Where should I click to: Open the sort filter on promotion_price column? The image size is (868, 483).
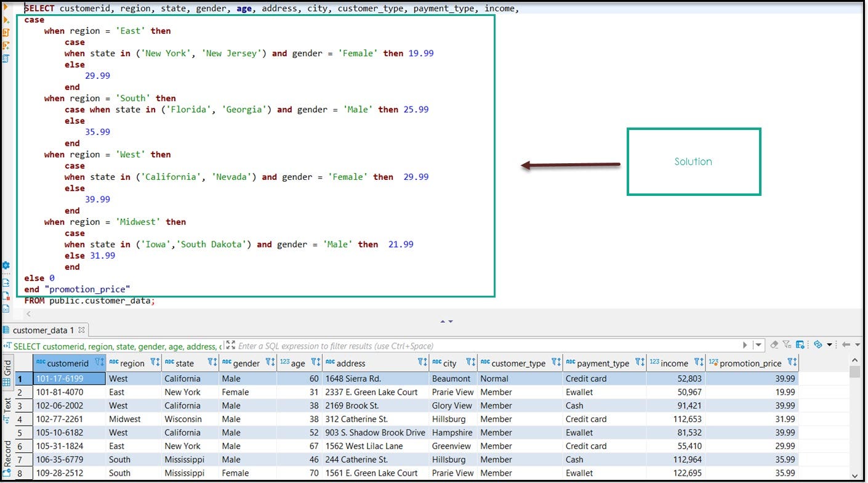[792, 363]
